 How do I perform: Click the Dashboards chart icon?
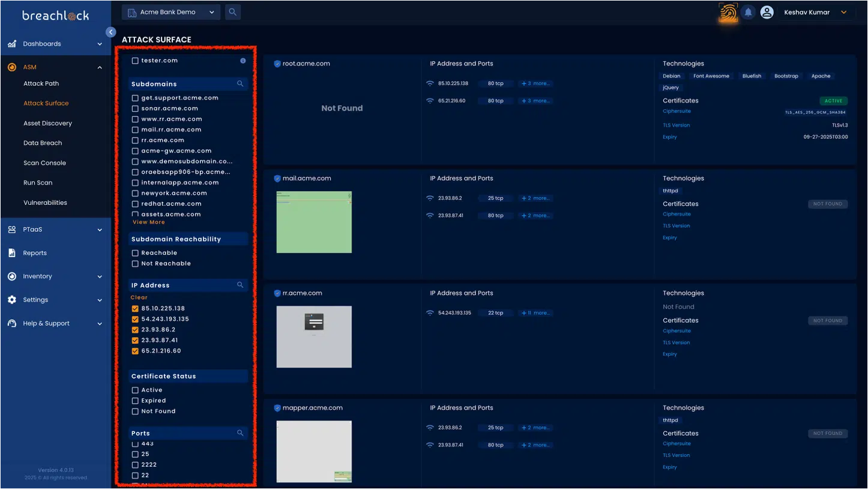tap(12, 44)
